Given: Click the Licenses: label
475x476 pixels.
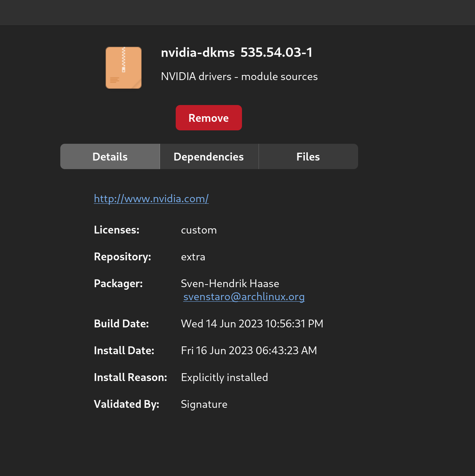Looking at the screenshot, I should click(x=117, y=230).
